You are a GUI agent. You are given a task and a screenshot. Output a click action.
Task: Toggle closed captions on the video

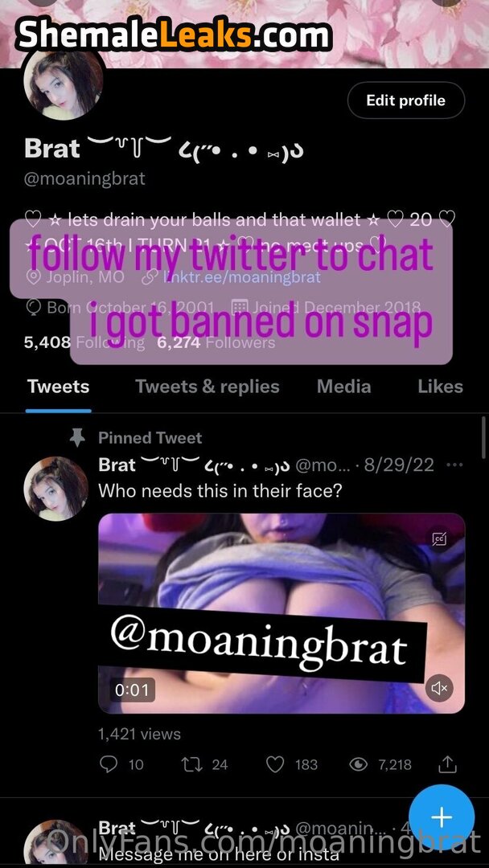pyautogui.click(x=439, y=539)
